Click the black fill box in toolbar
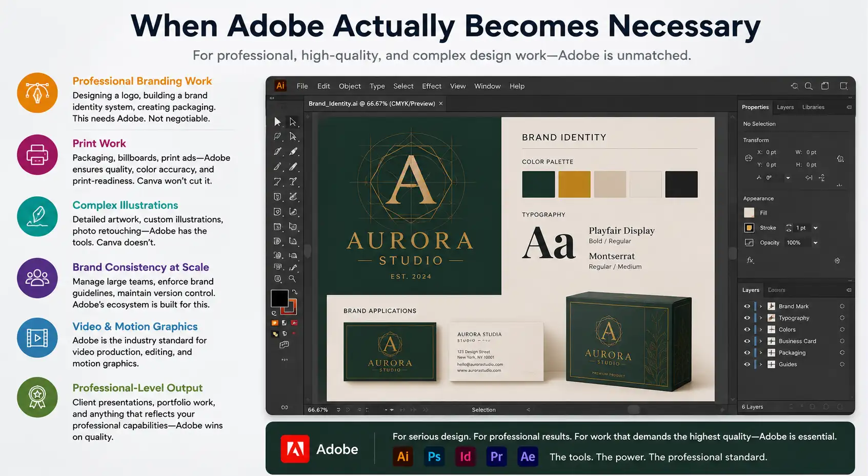The width and height of the screenshot is (868, 476). point(279,298)
